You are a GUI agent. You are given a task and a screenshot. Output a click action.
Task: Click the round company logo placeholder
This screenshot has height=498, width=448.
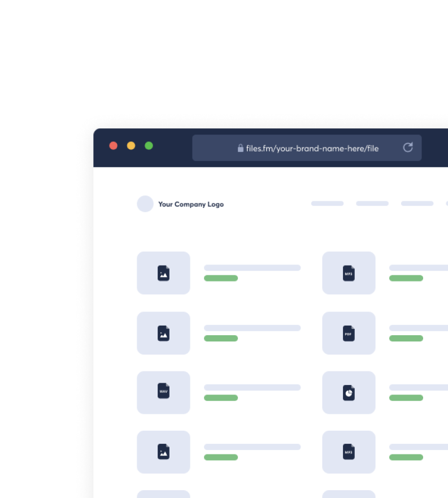145,204
